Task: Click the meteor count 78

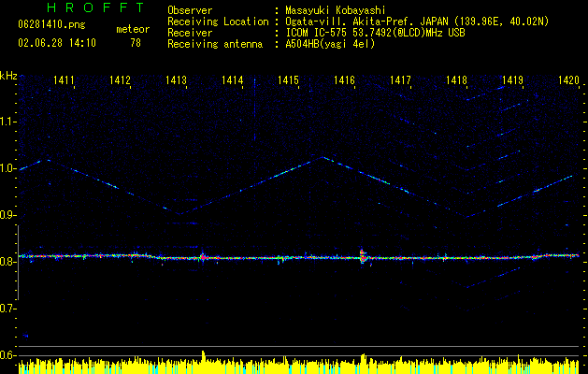Action: coord(136,43)
